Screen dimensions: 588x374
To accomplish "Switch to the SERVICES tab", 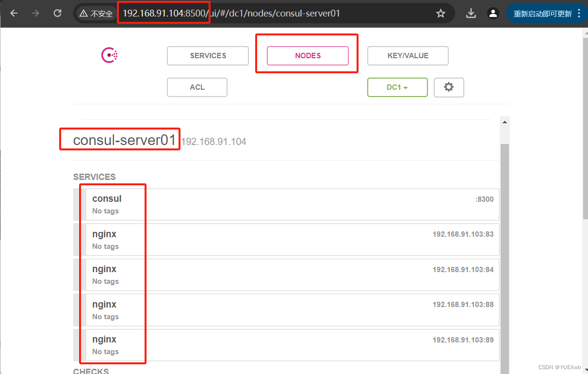I will point(208,56).
